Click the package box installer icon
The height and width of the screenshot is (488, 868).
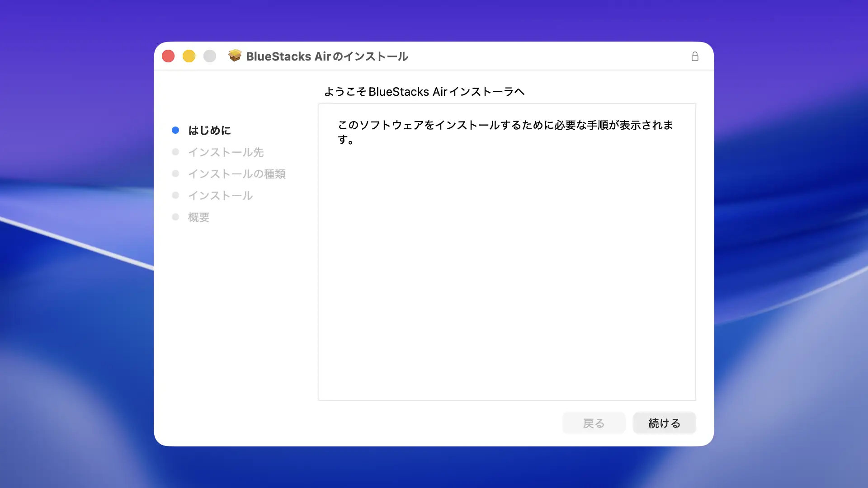235,56
